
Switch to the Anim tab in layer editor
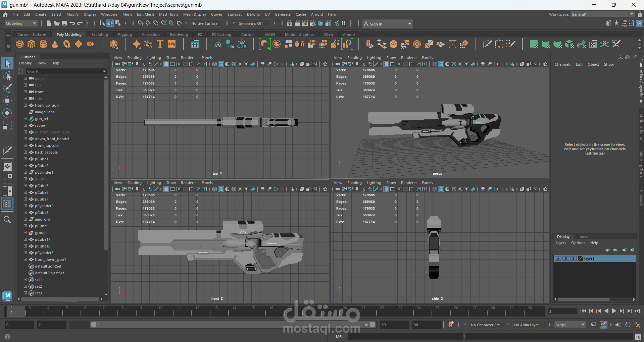(584, 237)
